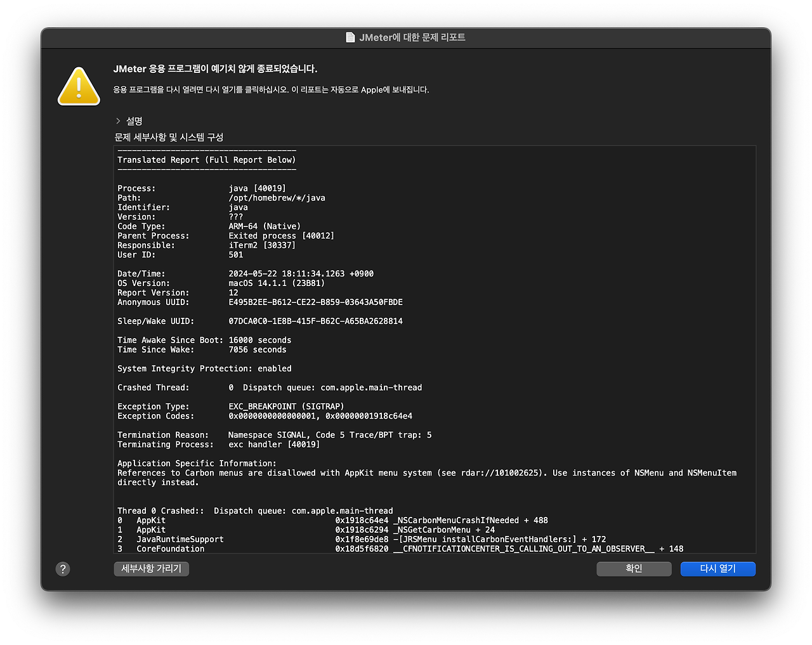Viewport: 812px width, 645px height.
Task: Click the OS Version 'macOS 14.1.1 (23B81)'
Action: click(x=277, y=283)
